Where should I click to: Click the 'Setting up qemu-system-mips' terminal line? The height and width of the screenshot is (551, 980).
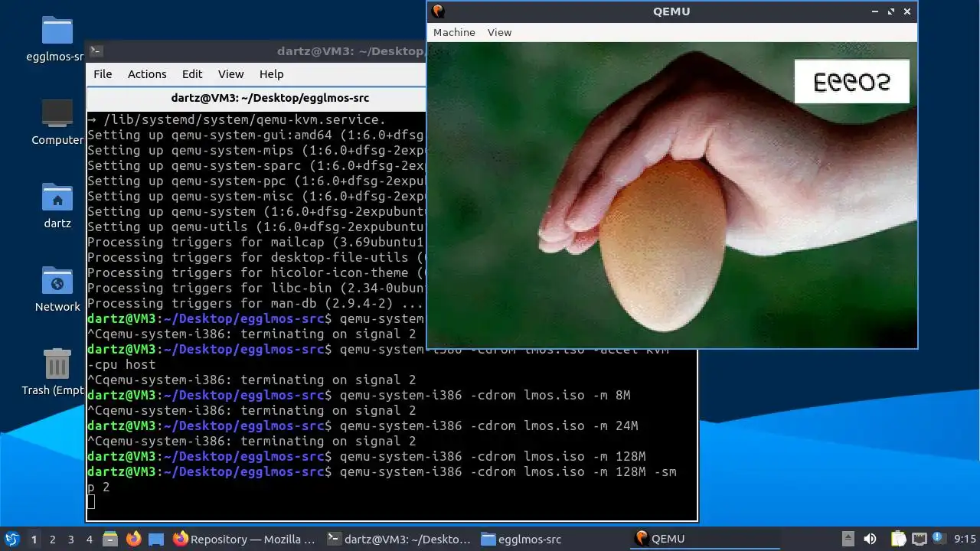(x=256, y=150)
